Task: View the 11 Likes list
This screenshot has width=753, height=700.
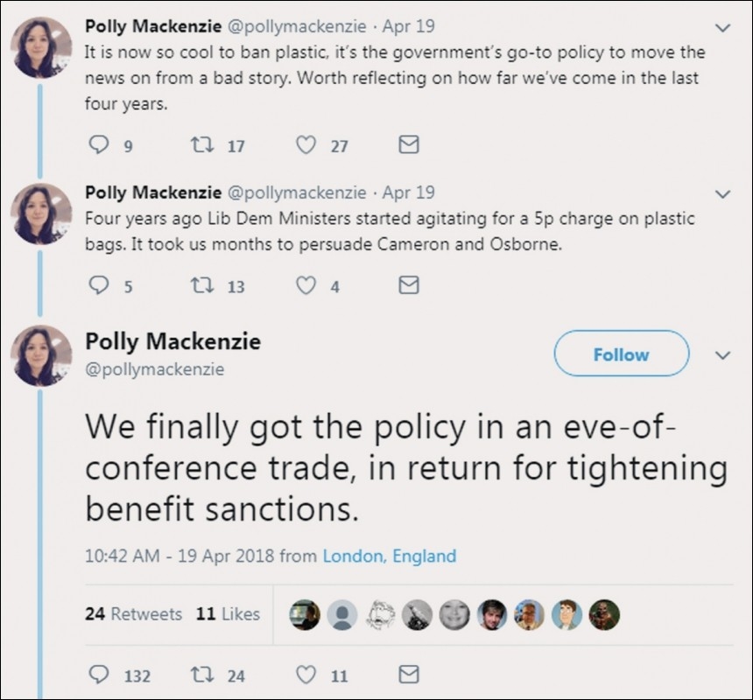Action: [228, 614]
